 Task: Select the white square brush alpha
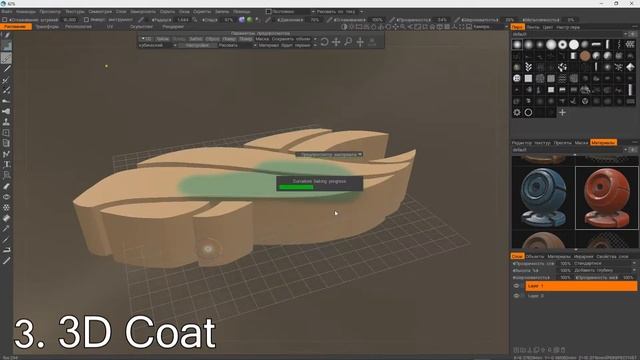click(x=528, y=78)
